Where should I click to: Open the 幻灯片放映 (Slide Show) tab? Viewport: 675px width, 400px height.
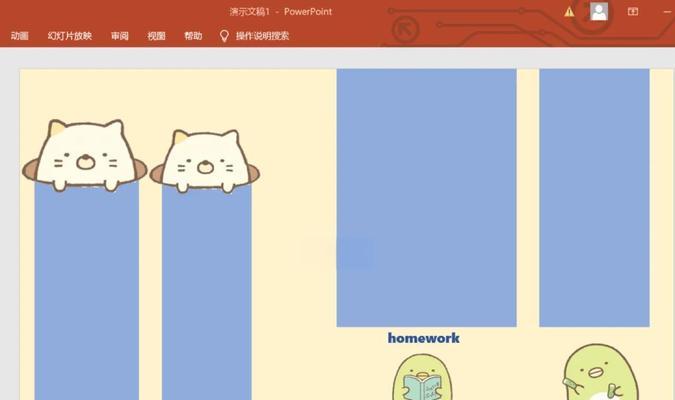70,36
